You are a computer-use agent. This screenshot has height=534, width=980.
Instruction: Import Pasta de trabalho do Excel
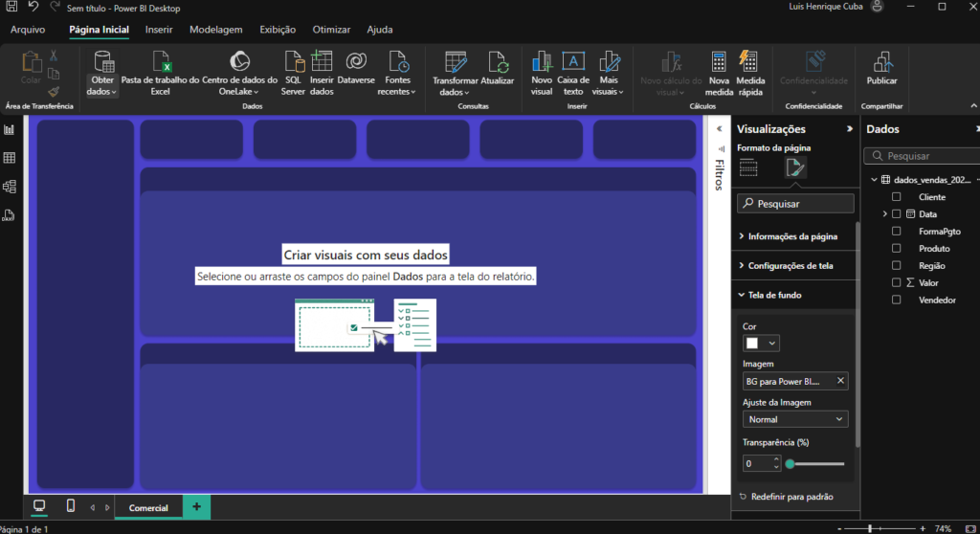[x=160, y=74]
